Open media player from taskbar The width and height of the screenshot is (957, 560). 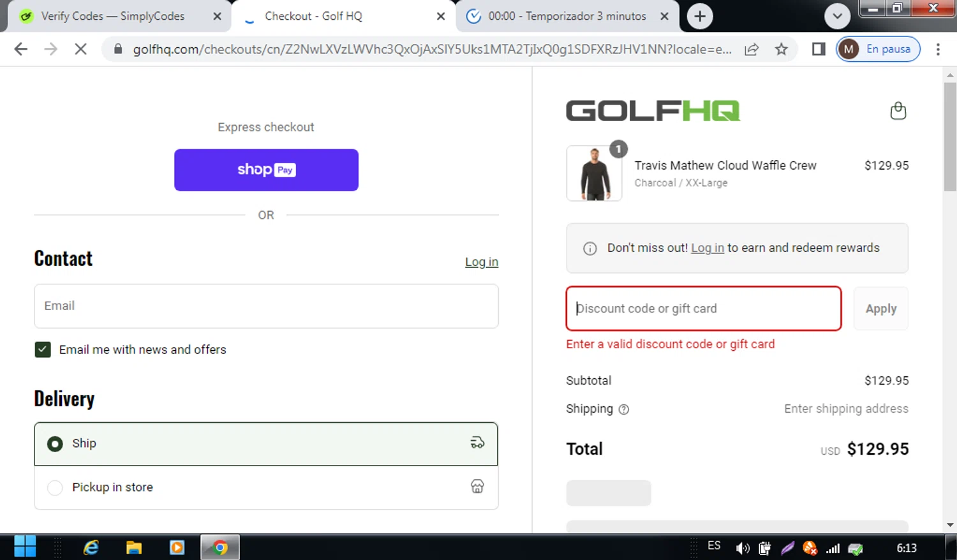pos(177,547)
